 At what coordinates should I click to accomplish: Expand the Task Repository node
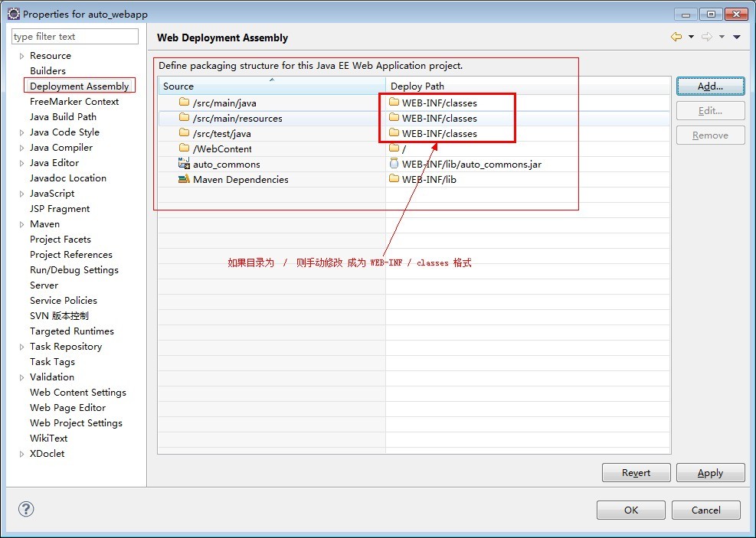tap(21, 347)
